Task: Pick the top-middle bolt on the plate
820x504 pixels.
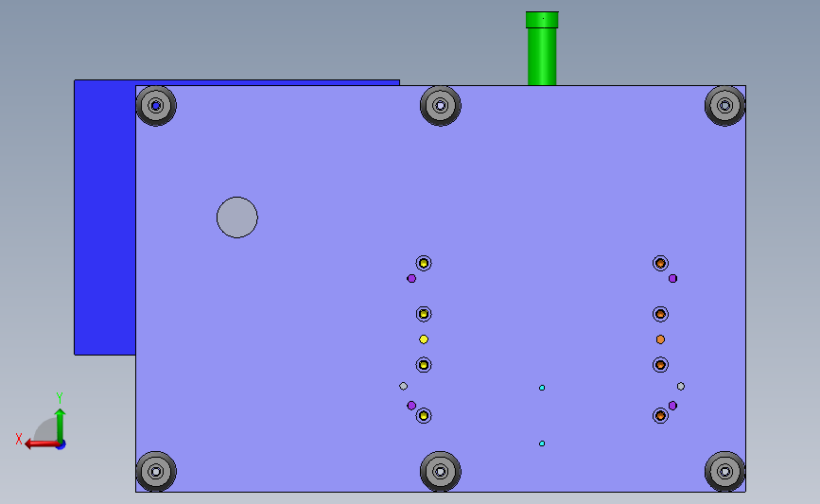Action: coord(441,106)
